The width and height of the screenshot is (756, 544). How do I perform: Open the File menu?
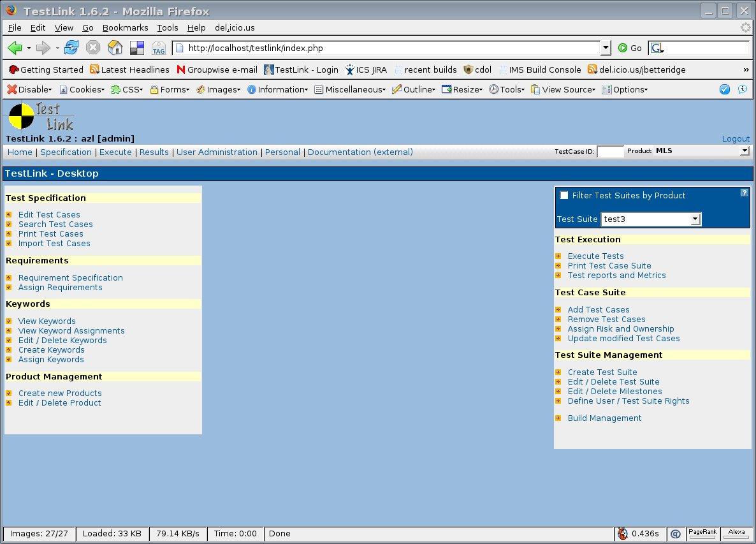pos(15,27)
